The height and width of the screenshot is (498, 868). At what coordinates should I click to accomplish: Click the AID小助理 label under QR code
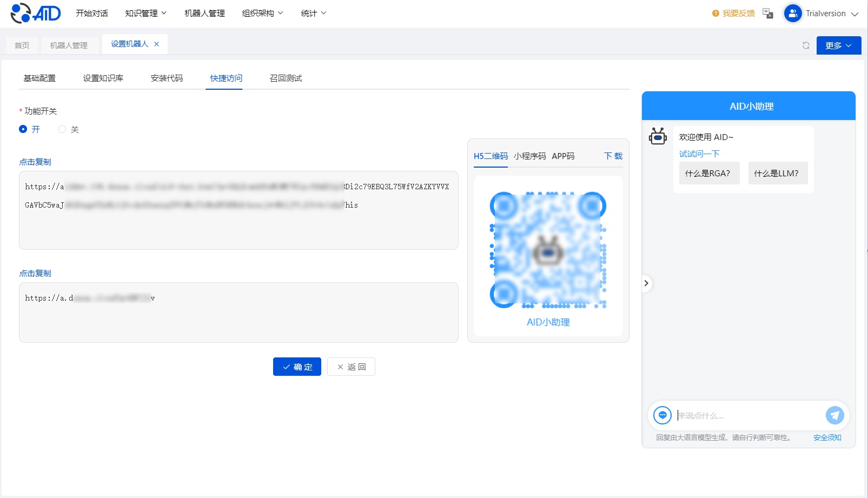tap(548, 322)
